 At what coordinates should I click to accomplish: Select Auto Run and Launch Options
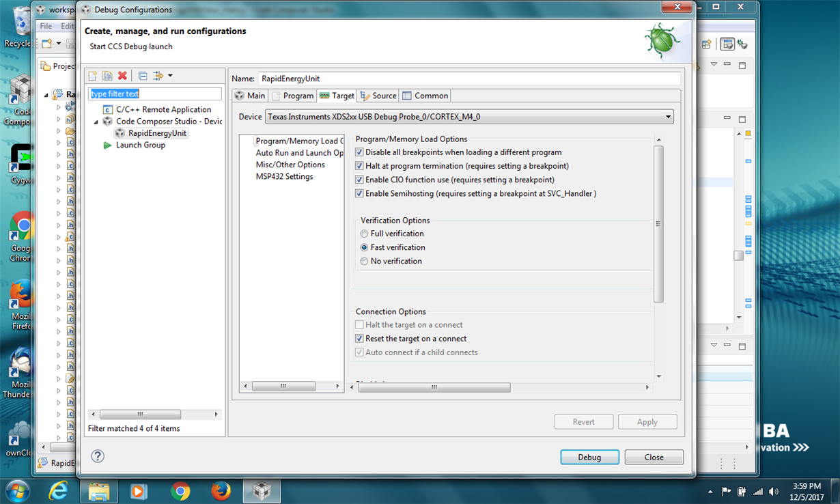[x=299, y=153]
